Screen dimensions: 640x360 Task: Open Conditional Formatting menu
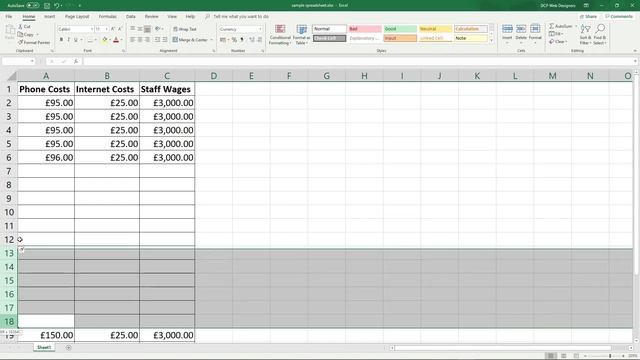280,35
